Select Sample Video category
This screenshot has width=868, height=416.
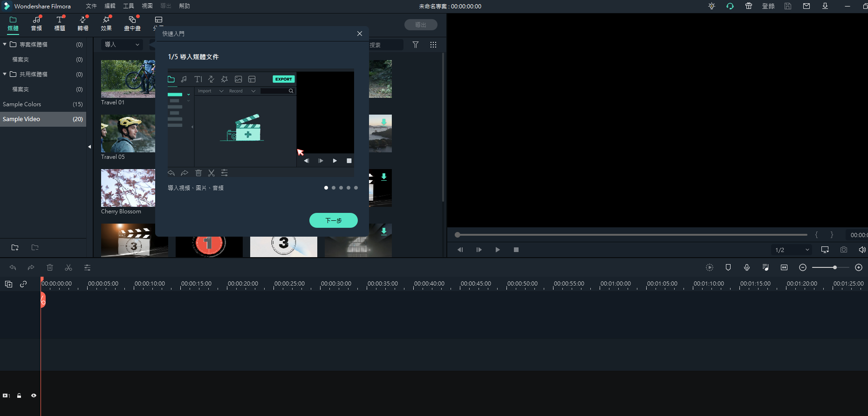point(43,119)
